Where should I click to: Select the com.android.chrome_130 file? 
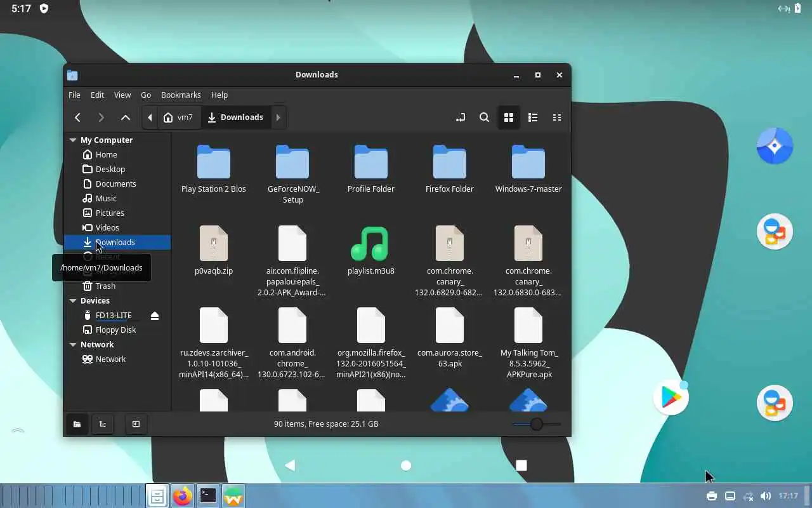pos(292,343)
